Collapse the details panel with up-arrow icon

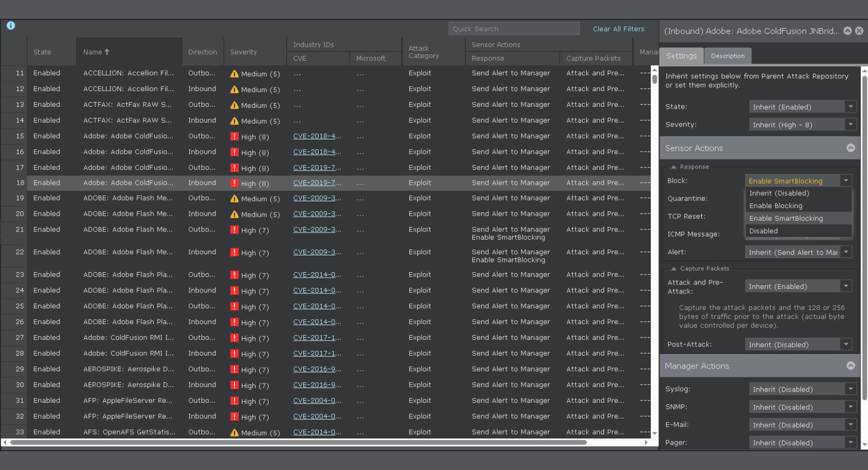847,31
